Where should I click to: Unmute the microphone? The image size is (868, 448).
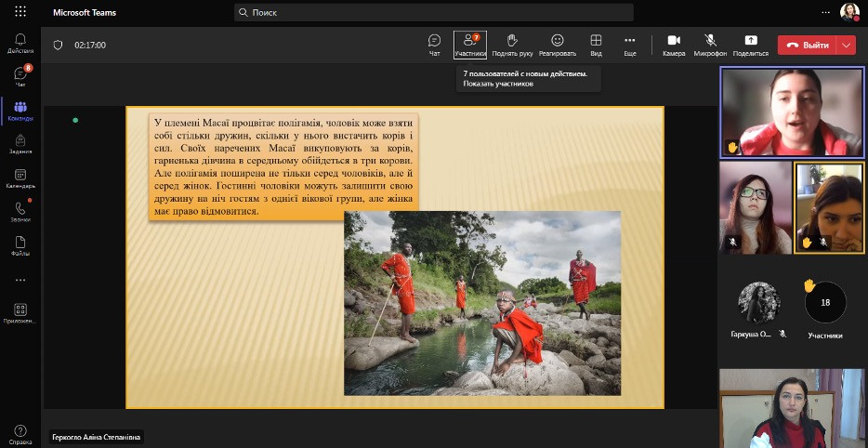[710, 44]
